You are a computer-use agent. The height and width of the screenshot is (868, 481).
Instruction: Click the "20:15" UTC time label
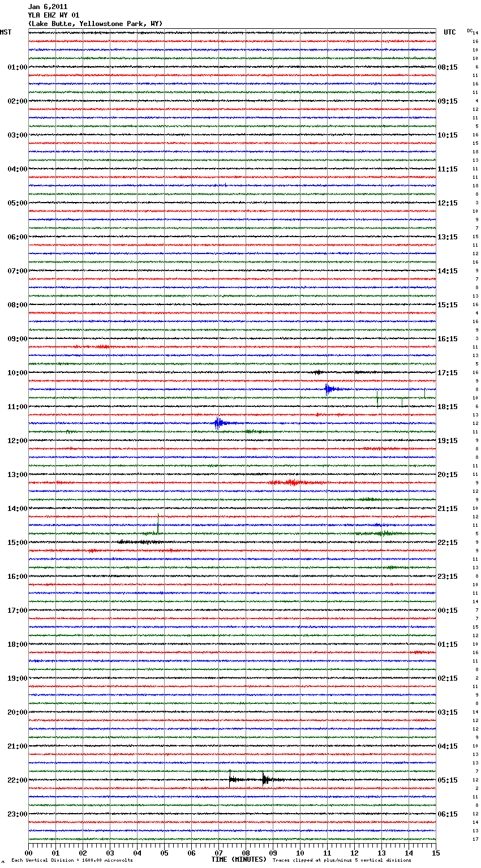click(x=448, y=475)
